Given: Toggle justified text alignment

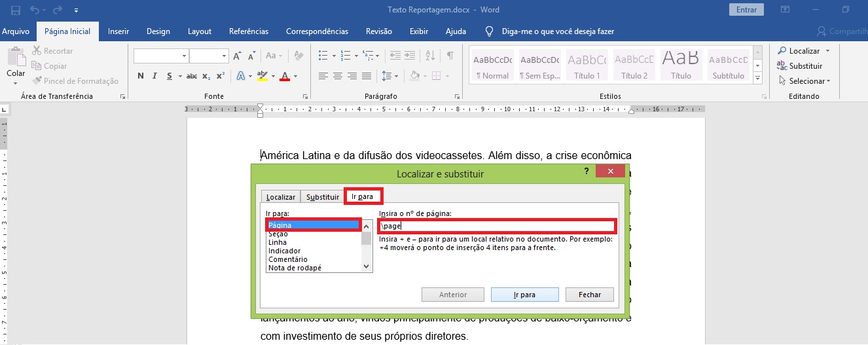Looking at the screenshot, I should 367,76.
